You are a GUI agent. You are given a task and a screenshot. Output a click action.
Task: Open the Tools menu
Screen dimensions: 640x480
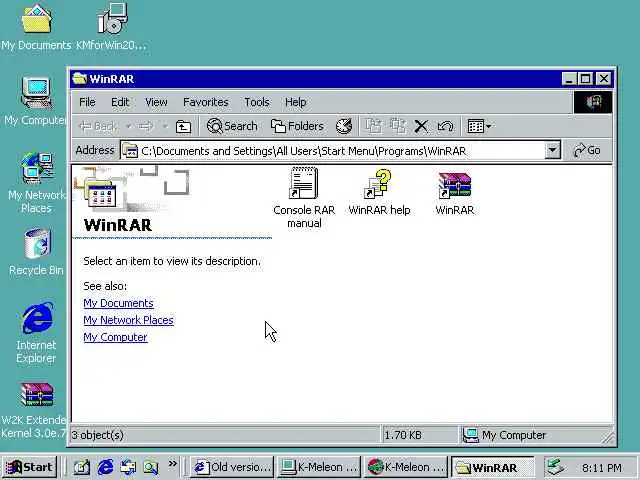coord(256,102)
